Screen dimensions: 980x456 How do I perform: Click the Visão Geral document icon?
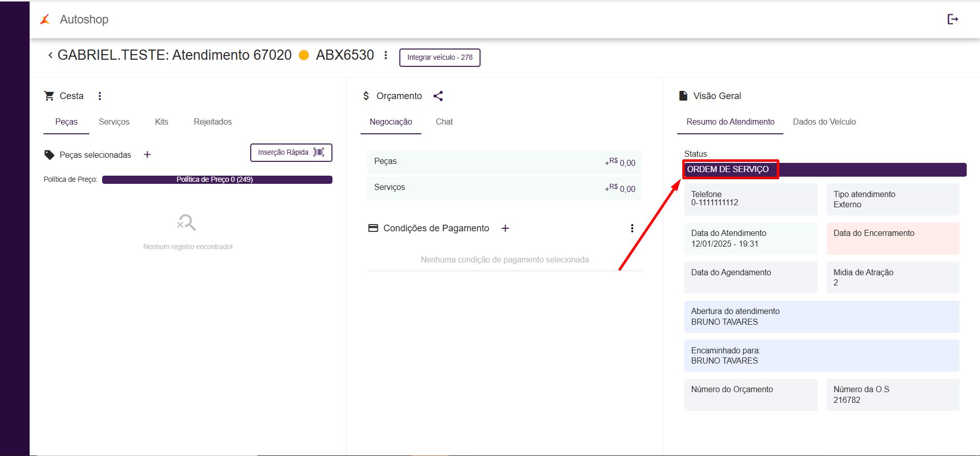tap(683, 96)
